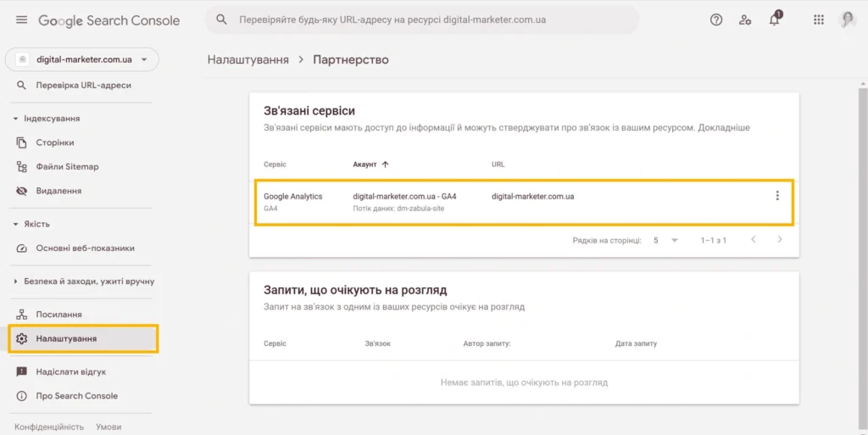Click the 1–1 з 1 pagination text
The height and width of the screenshot is (435, 868).
pyautogui.click(x=714, y=240)
